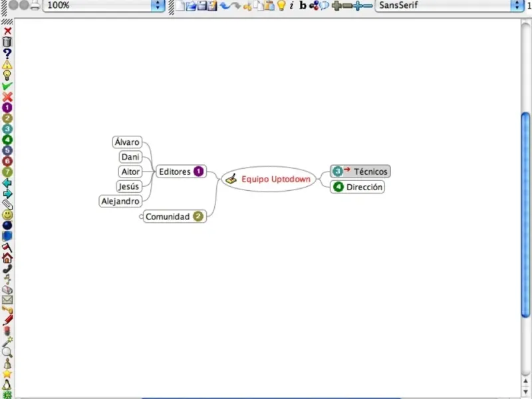Add the large red cross icon
Viewport: 532px width, 399px height.
click(7, 97)
